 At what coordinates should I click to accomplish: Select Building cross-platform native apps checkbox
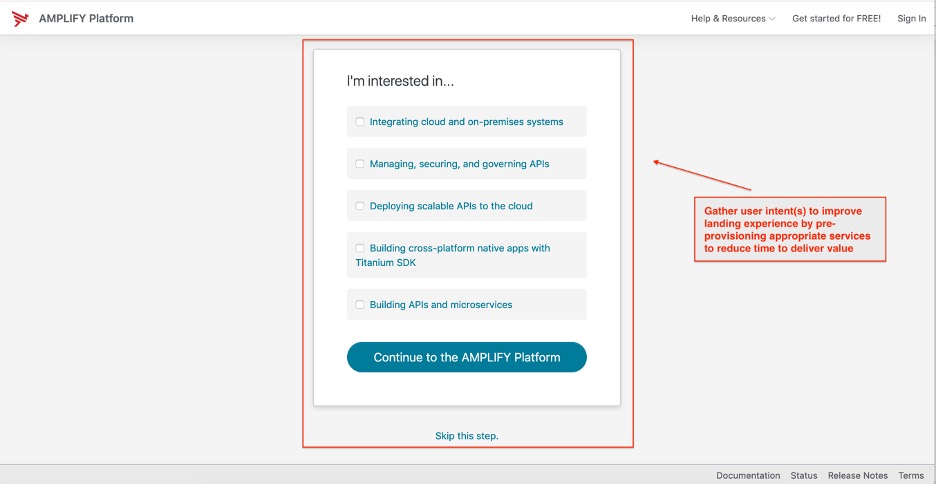(x=360, y=248)
